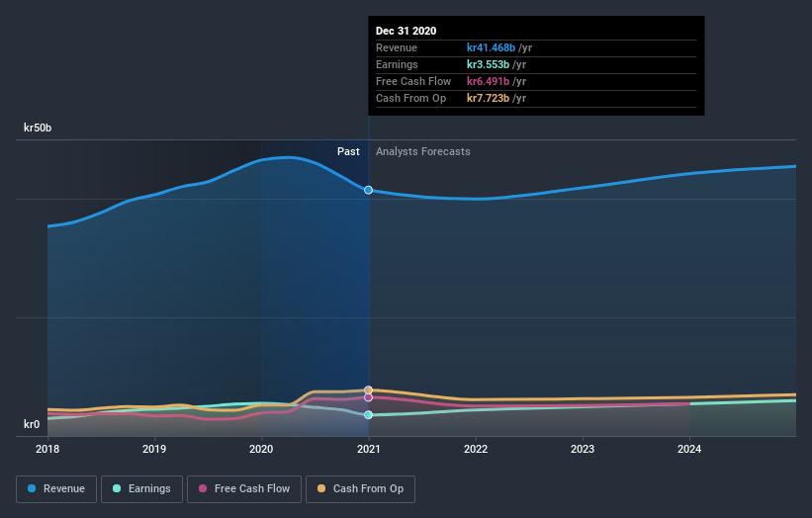
Task: Click the 2021 axis label
Action: [368, 449]
